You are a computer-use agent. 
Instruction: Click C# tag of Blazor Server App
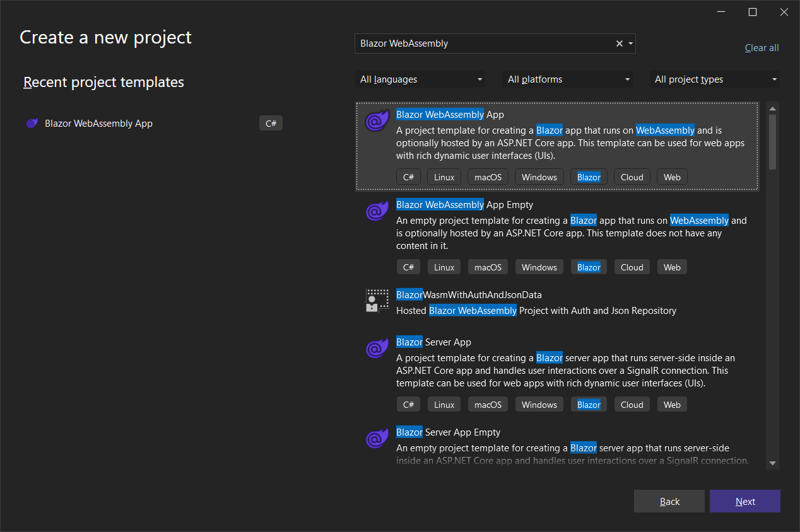[x=408, y=405]
